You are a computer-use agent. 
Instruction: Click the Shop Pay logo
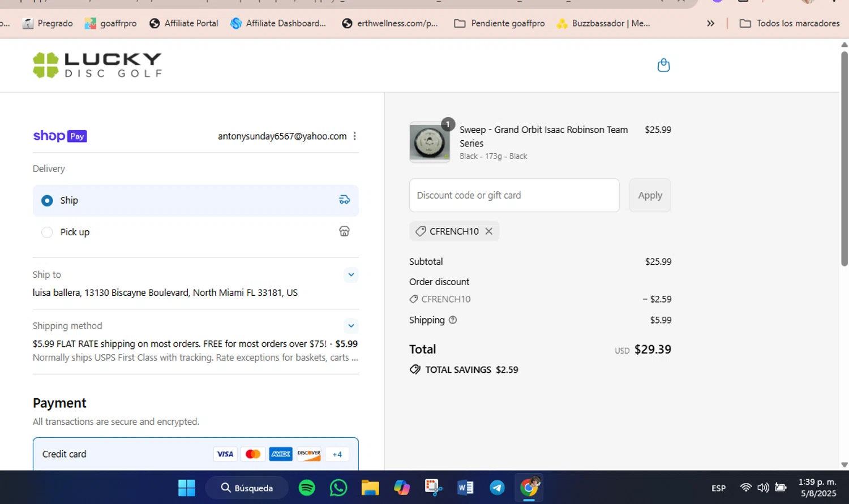coord(60,136)
